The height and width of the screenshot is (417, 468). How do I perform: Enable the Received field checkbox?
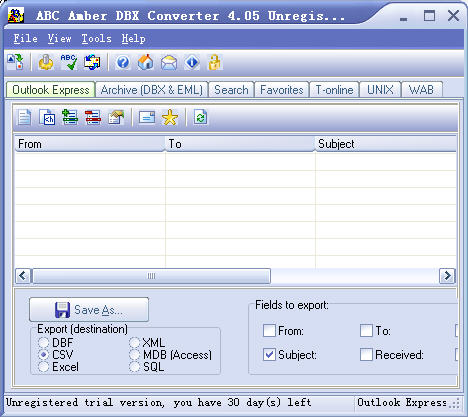click(366, 355)
